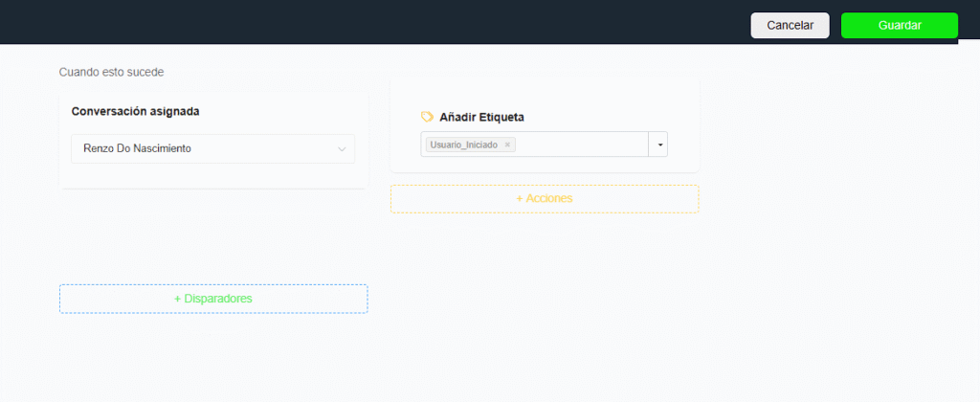This screenshot has height=402, width=980.
Task: Click the plus sign in + Disparadores
Action: (177, 299)
